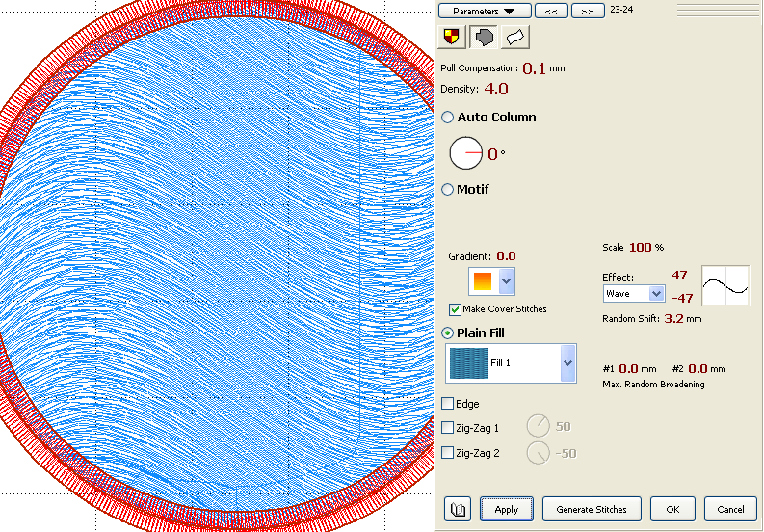Expand the gradient color dropdown
The image size is (764, 532).
pos(506,281)
